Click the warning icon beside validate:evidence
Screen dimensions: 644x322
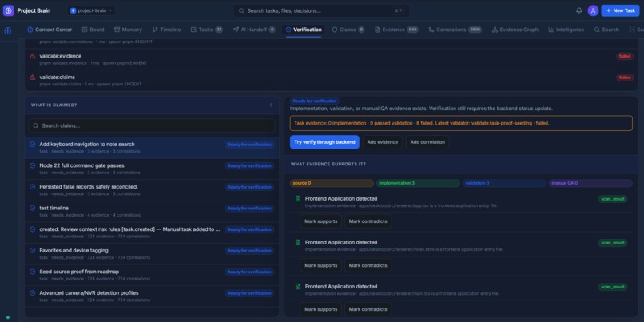coord(33,56)
